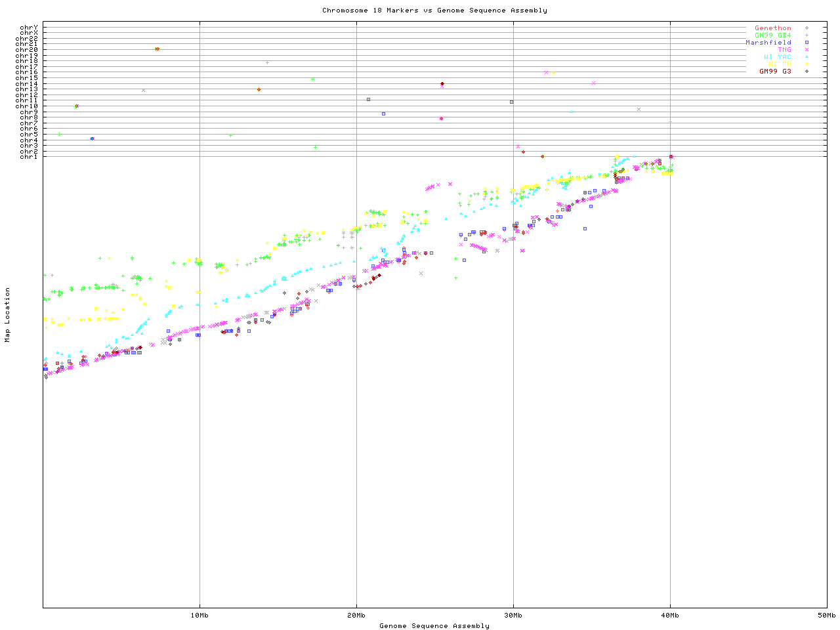Select the blue Marshfield square legend symbol
The height and width of the screenshot is (630, 840).
tap(807, 43)
